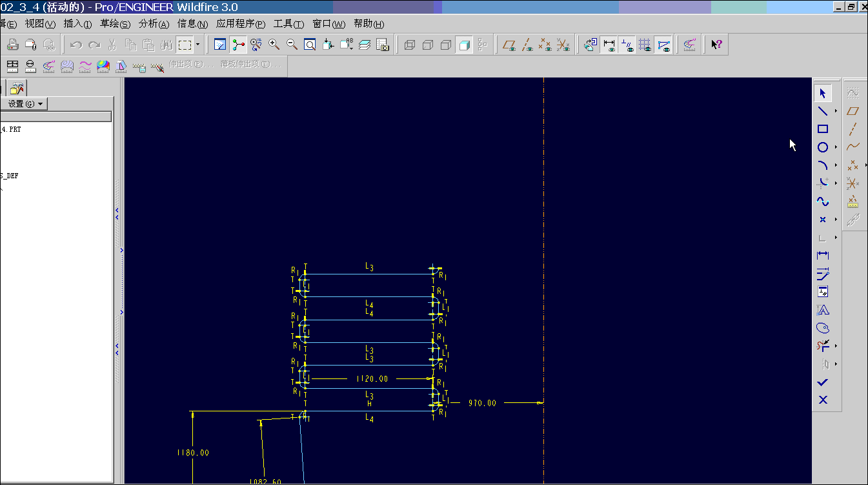The image size is (868, 485).
Task: Select the Trim entities tool
Action: click(x=823, y=346)
